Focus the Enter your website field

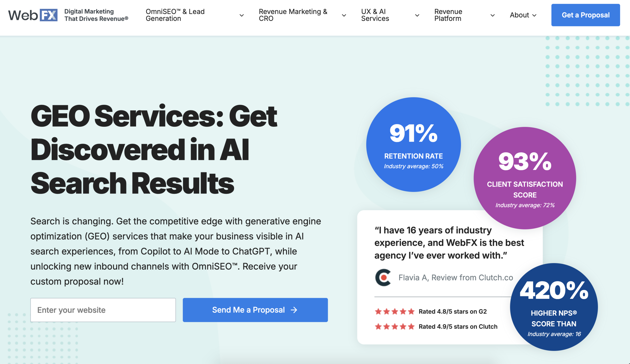[x=103, y=310]
